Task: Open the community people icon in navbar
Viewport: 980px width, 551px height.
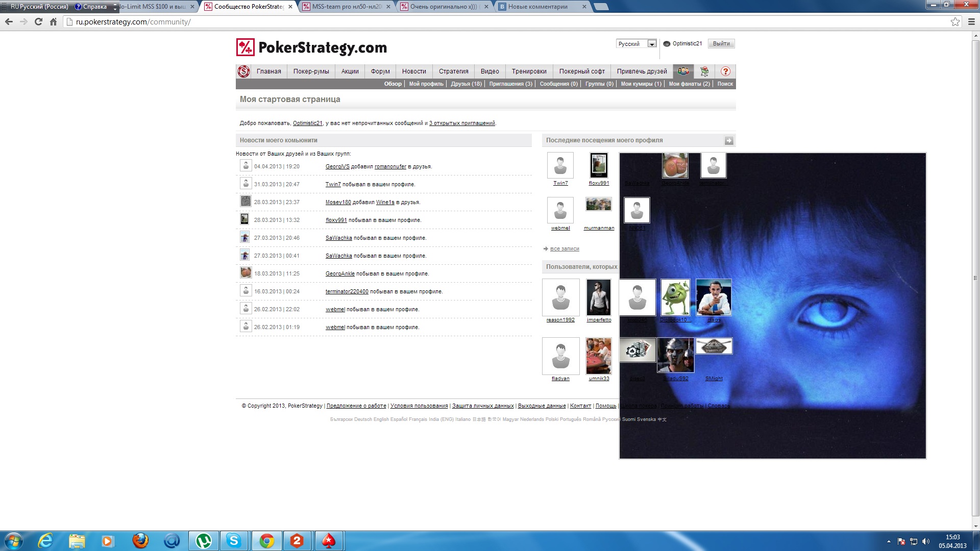Action: 683,71
